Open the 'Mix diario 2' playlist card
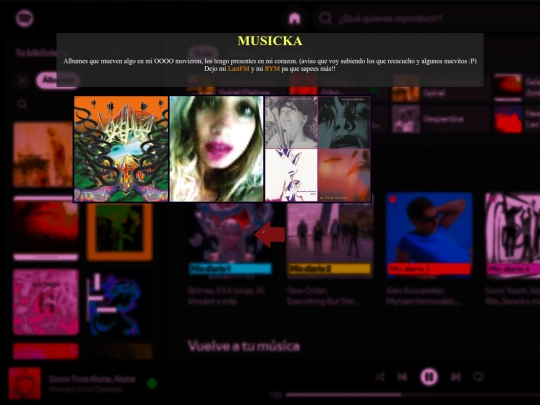The height and width of the screenshot is (405, 540). 330,251
